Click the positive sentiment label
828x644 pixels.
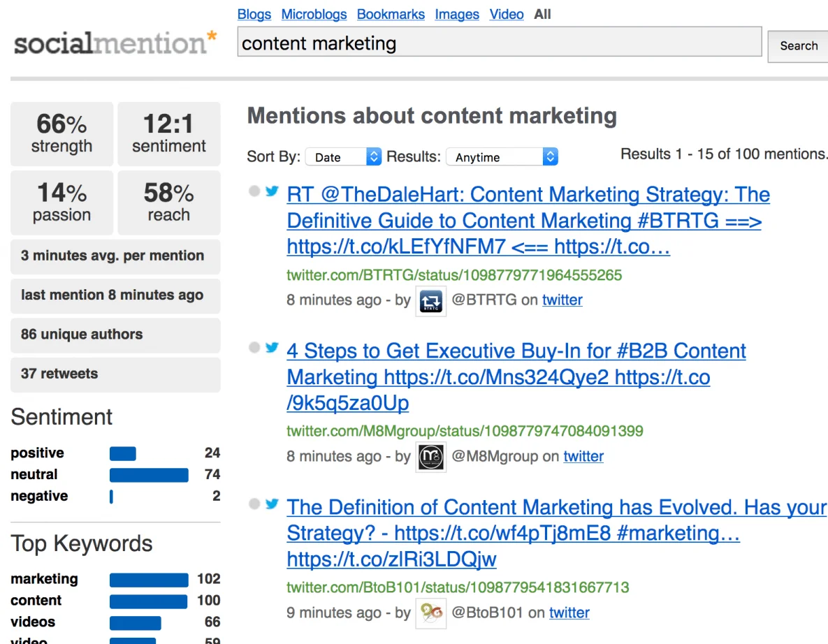[37, 453]
